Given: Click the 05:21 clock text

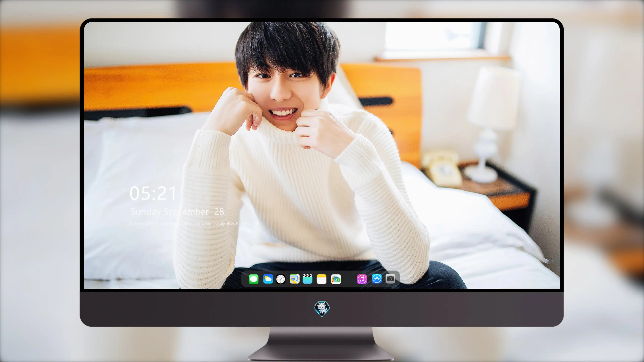Looking at the screenshot, I should coord(153,193).
